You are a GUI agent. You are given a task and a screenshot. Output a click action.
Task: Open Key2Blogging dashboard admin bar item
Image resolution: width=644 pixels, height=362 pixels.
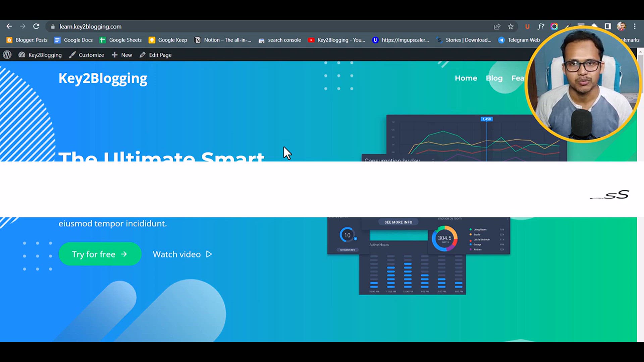(x=40, y=55)
